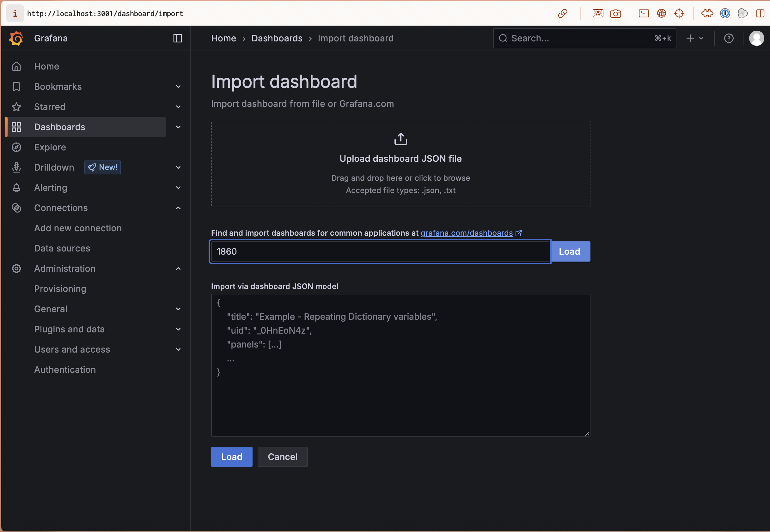Click the crosshair target browser icon

pos(679,13)
